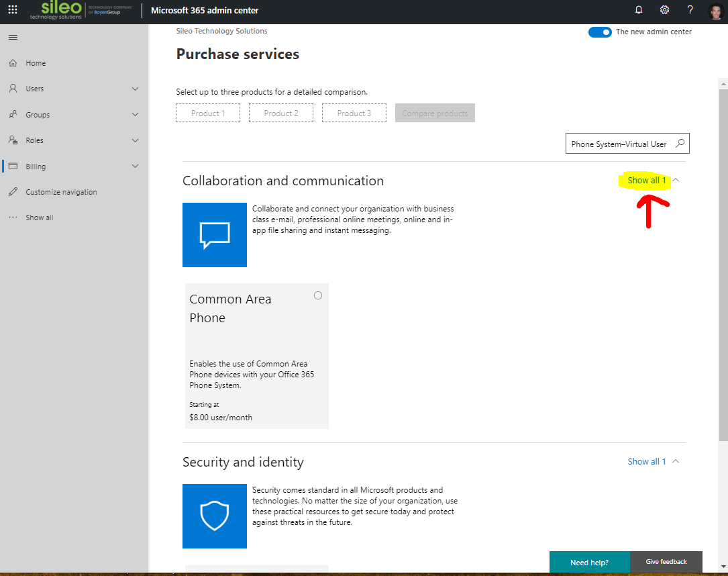Open the notifications bell
728x576 pixels.
pos(639,10)
